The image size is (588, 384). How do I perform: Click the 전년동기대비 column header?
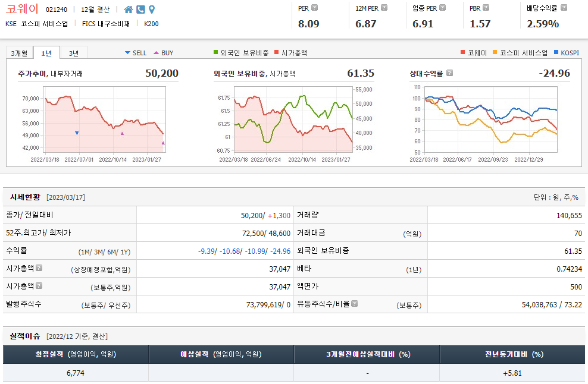point(512,354)
